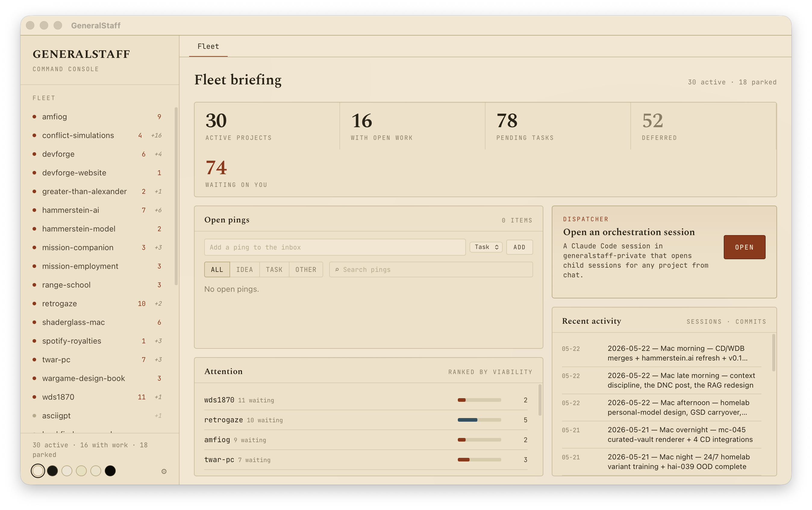
Task: Select retrogaze 10 waiting attention row
Action: tap(366, 420)
